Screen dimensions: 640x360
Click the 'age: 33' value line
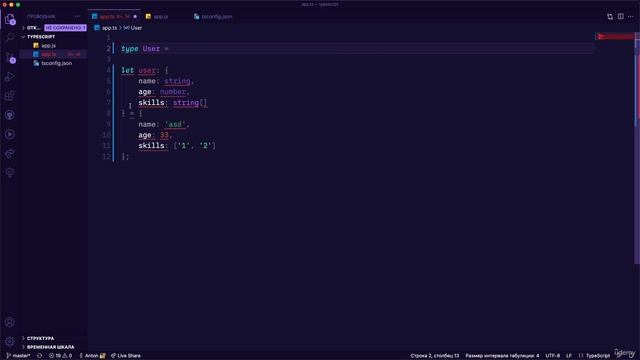coord(155,135)
